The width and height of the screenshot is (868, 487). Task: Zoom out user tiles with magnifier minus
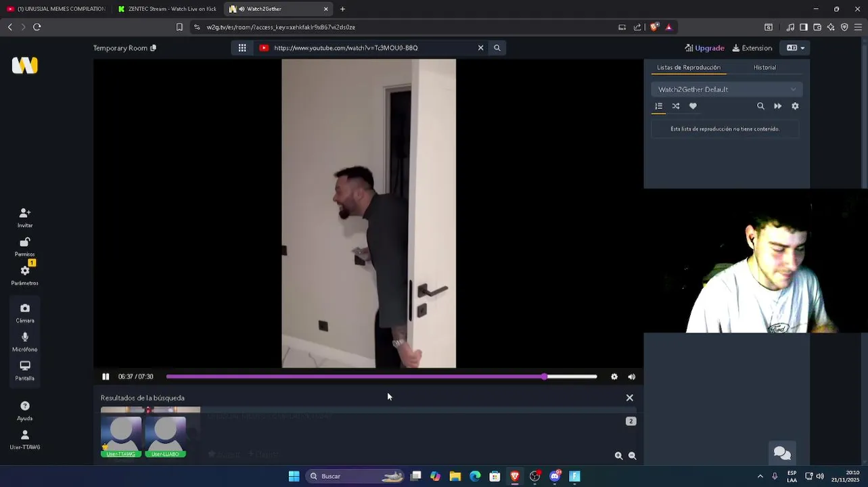tap(633, 456)
